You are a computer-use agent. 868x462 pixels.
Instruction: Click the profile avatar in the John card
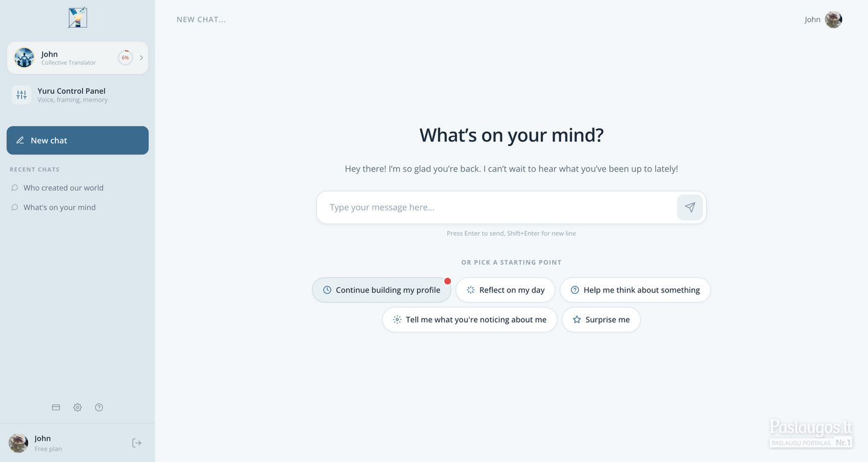click(x=24, y=58)
